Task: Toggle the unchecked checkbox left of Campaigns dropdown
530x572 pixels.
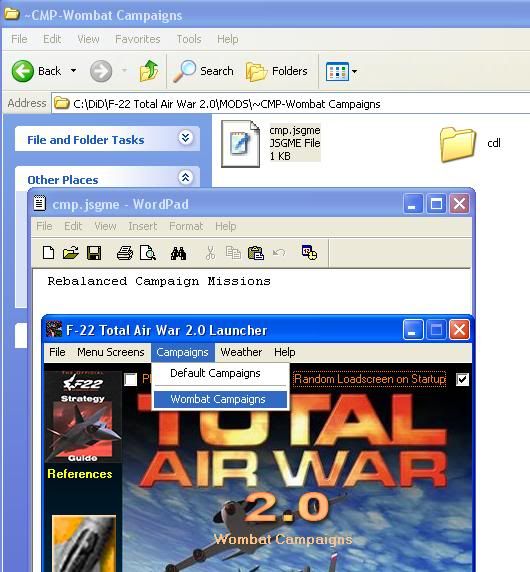Action: pyautogui.click(x=130, y=379)
